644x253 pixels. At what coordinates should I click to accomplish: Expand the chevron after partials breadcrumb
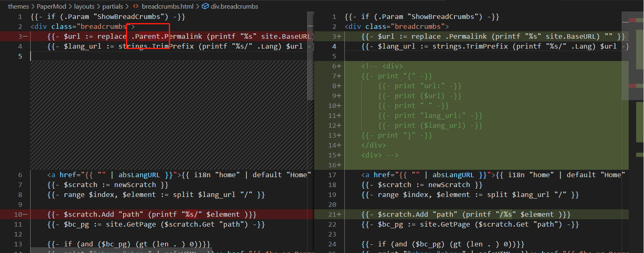coord(128,6)
